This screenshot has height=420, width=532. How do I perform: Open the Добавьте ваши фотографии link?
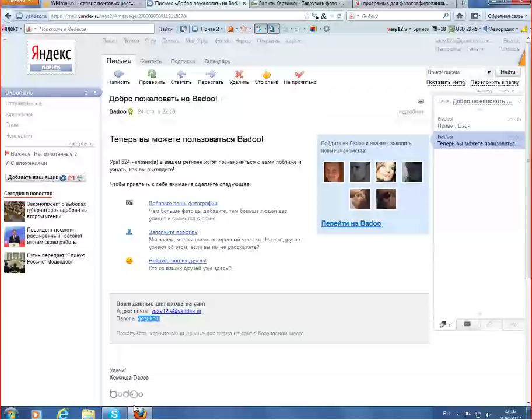[x=183, y=204]
